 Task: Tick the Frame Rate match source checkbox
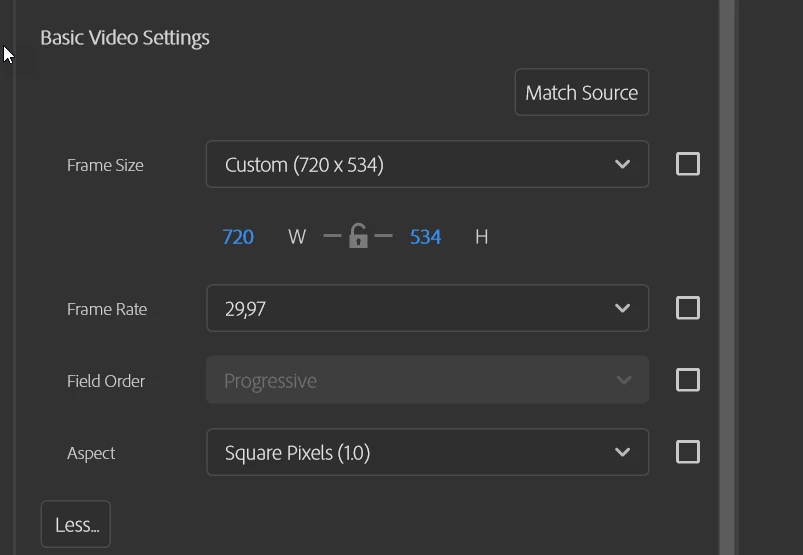[688, 308]
